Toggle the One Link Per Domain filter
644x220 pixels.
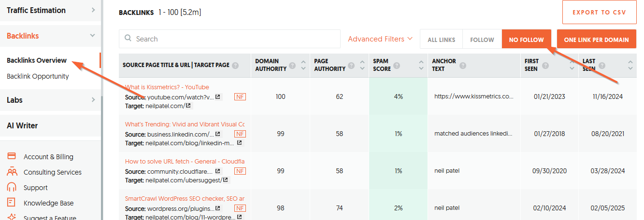pos(596,40)
